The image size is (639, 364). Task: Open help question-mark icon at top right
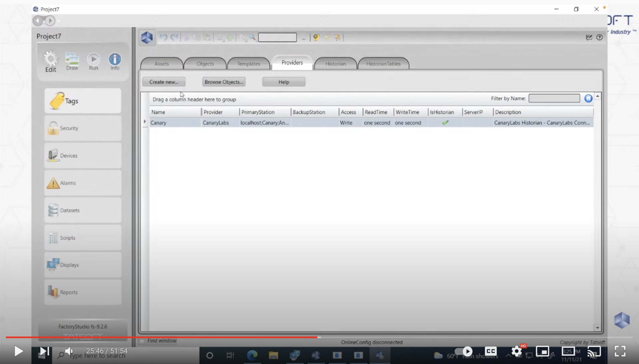point(599,37)
